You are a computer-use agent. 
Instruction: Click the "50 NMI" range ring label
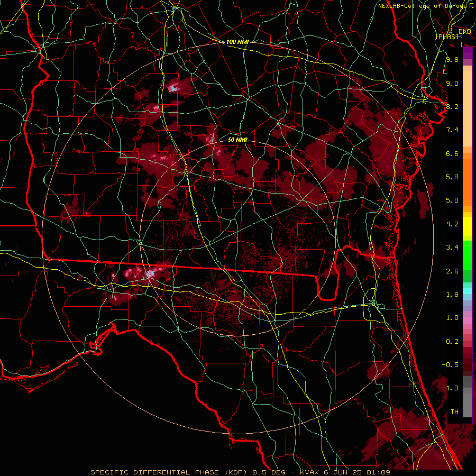click(x=237, y=140)
